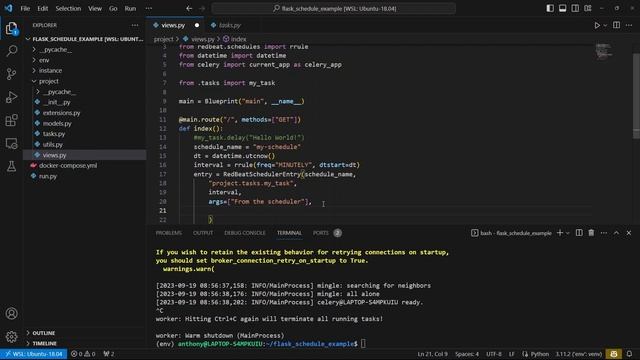Split the terminal panel
Viewport: 640px width, 360px height.
pos(579,233)
